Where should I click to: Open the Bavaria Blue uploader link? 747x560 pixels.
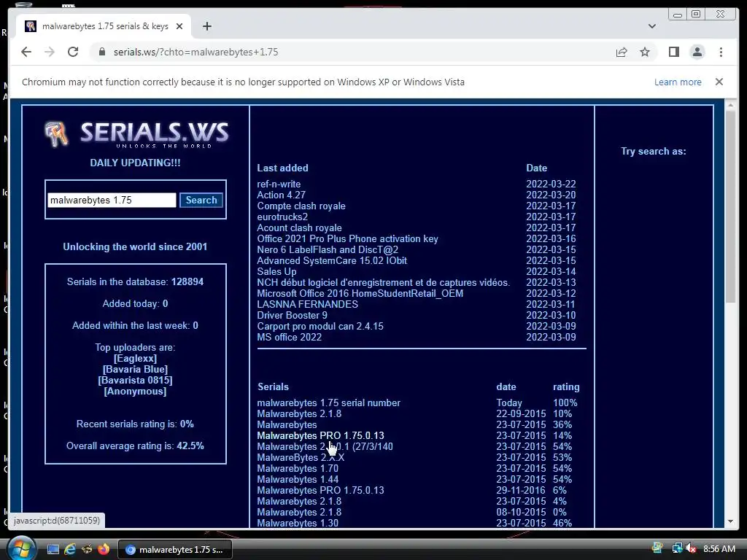(135, 369)
